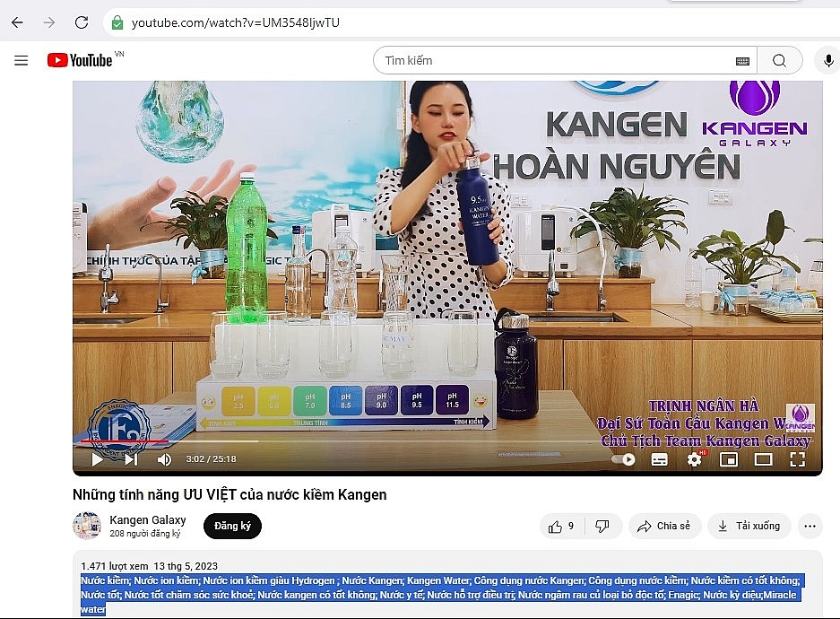Open player settings with the gear icon

694,459
